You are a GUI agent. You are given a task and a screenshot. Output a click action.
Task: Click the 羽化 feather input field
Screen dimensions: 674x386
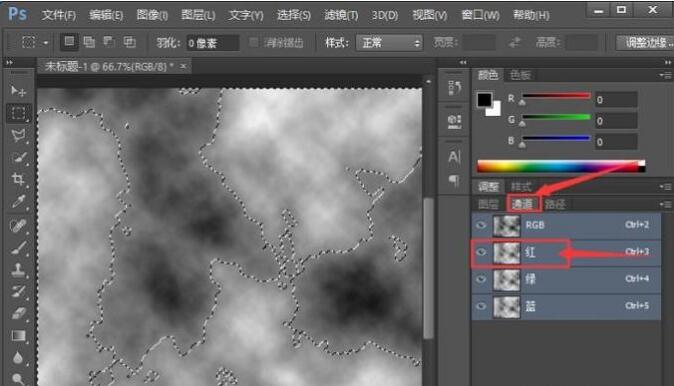(x=213, y=43)
